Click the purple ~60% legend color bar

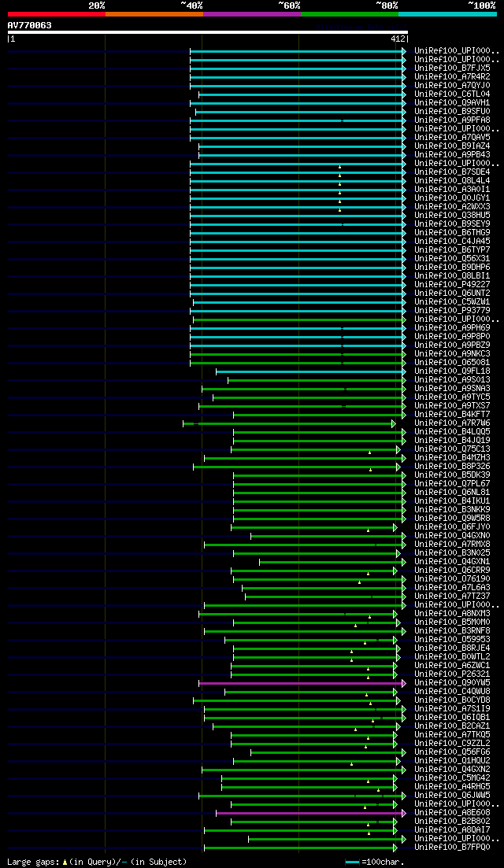click(x=252, y=13)
